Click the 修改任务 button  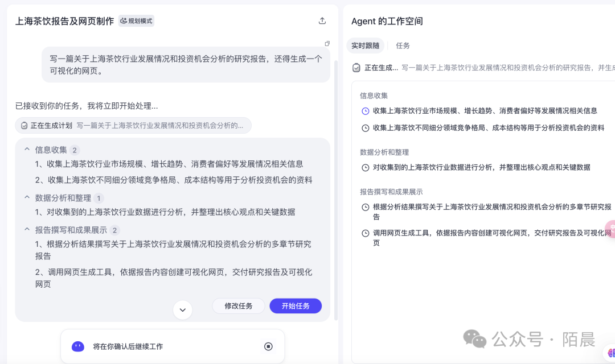239,306
